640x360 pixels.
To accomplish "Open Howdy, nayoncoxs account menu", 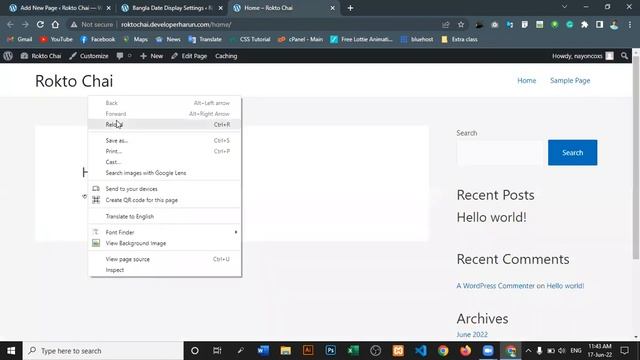I will [582, 56].
